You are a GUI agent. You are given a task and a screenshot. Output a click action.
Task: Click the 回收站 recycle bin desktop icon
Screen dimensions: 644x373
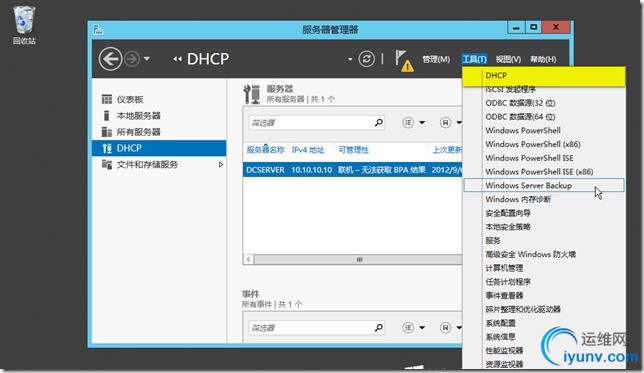pyautogui.click(x=24, y=25)
